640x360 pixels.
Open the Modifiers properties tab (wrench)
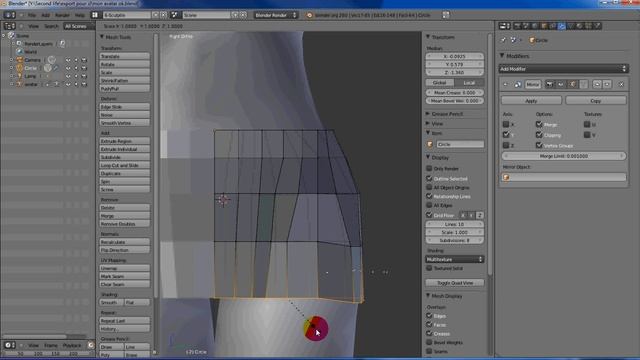(562, 26)
